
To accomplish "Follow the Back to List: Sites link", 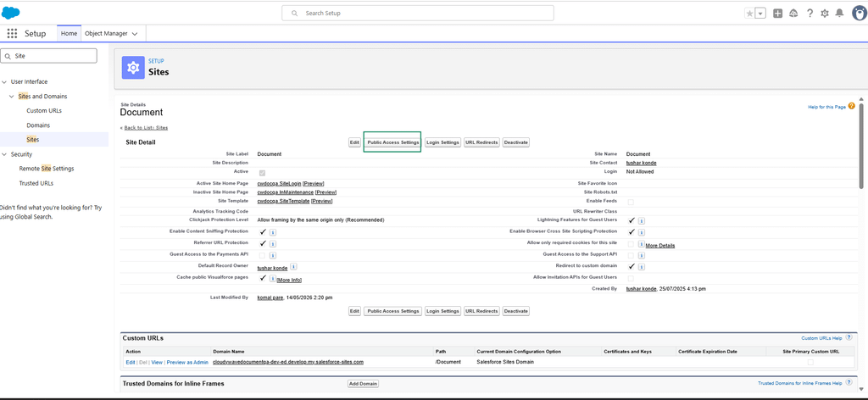I will [x=145, y=128].
